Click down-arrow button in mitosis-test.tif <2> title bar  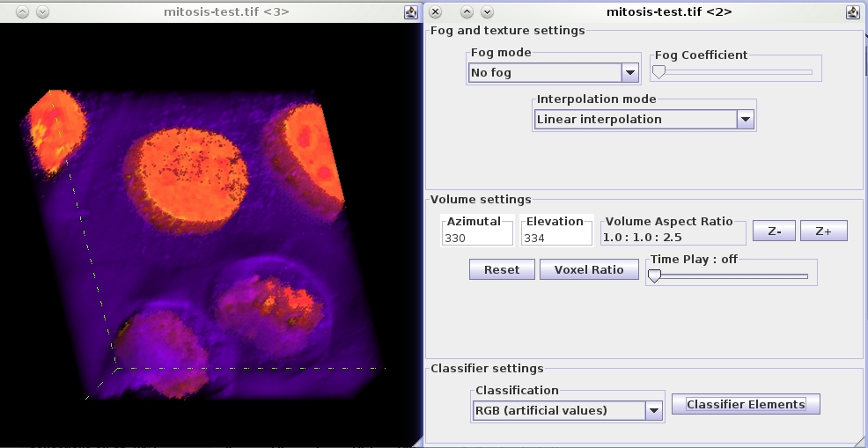click(x=487, y=11)
